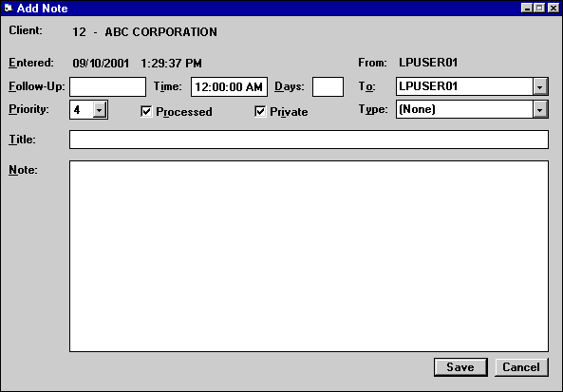The height and width of the screenshot is (392, 563).
Task: Select the Days input box
Action: click(328, 87)
